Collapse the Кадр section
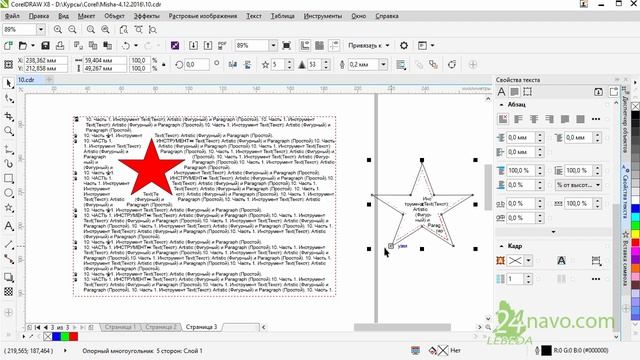 501,246
